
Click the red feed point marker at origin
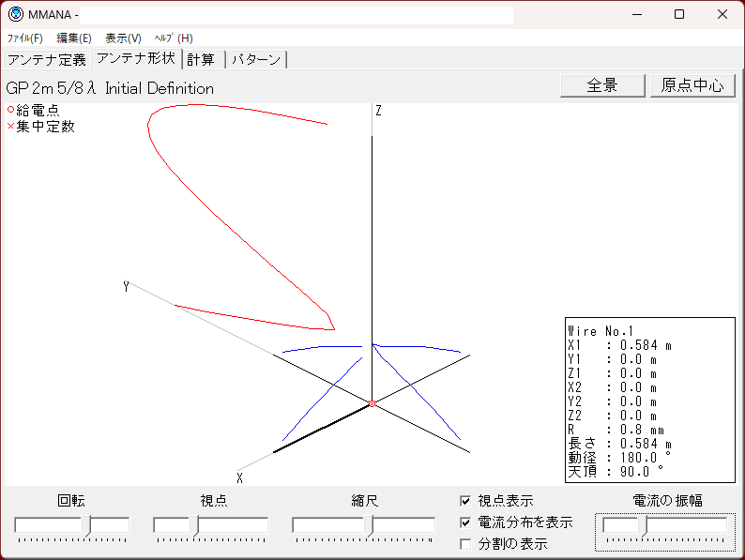click(372, 403)
